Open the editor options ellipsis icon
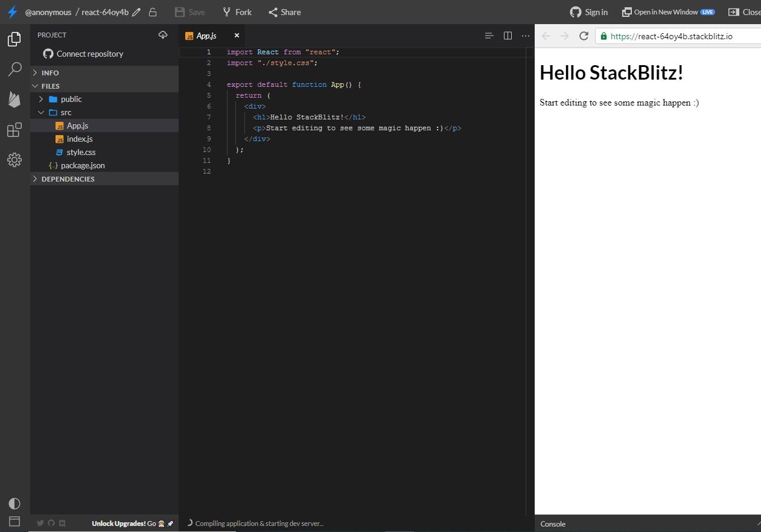This screenshot has height=532, width=761. pos(525,36)
